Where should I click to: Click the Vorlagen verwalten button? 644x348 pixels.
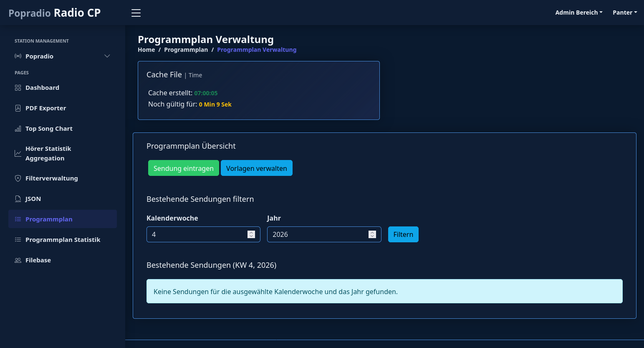pyautogui.click(x=256, y=168)
